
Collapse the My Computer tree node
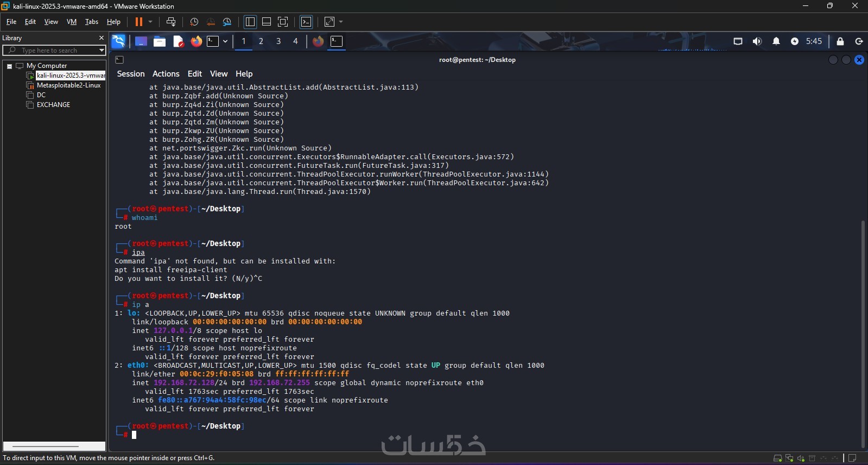(9, 66)
